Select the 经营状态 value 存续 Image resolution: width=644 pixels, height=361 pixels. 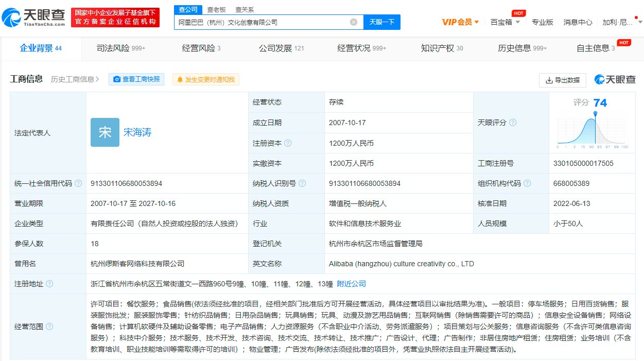click(x=336, y=102)
